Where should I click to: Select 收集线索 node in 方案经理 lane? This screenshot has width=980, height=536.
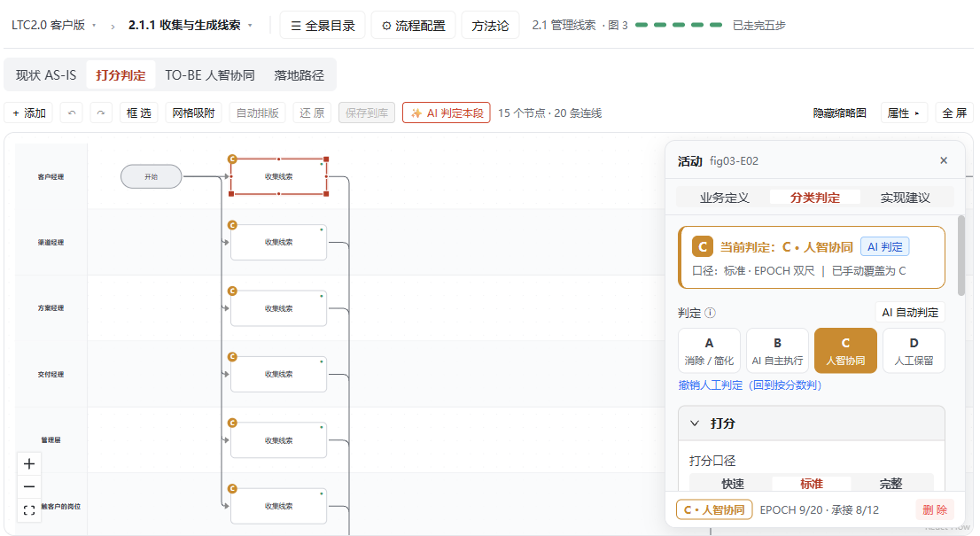[x=279, y=308]
